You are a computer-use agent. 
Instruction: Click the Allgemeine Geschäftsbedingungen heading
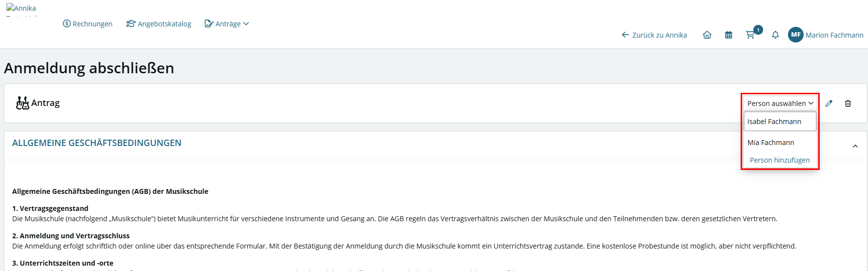pyautogui.click(x=97, y=143)
